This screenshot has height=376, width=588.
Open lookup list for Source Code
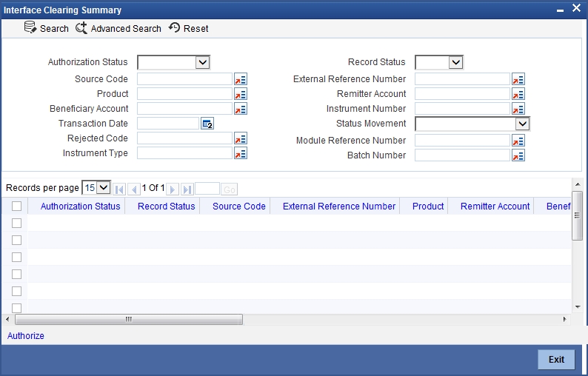coord(241,79)
